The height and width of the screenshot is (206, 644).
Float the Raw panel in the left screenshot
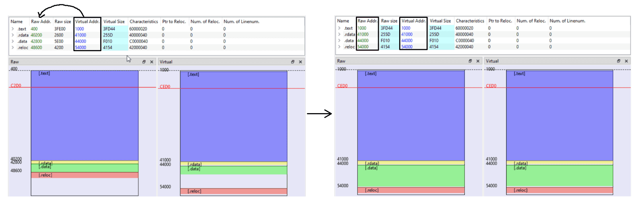pos(144,62)
